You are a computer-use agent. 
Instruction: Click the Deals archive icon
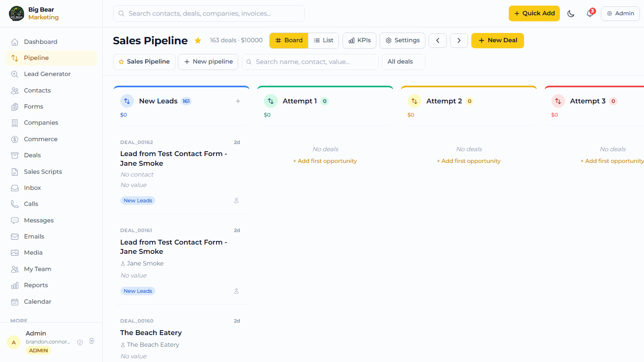click(x=15, y=155)
